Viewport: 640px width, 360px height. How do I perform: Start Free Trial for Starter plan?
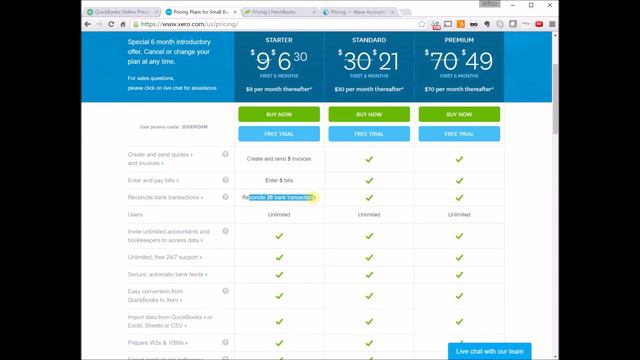pyautogui.click(x=279, y=134)
